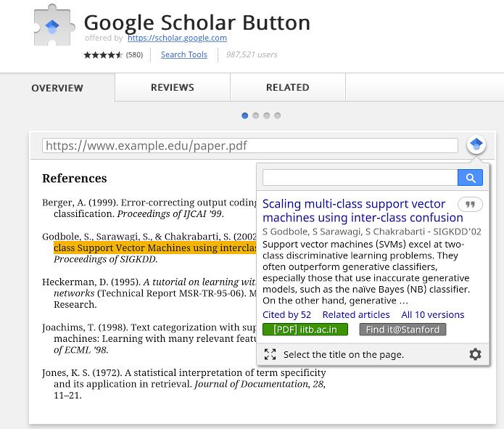Screen dimensions: 504x429
Task: Click the Heckerman, D. (1995) reference
Action: tap(149, 293)
